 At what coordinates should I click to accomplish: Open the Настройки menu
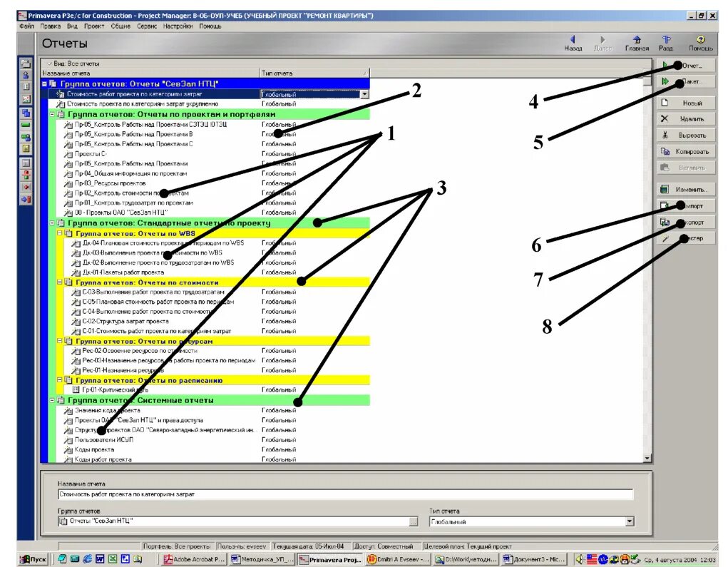pyautogui.click(x=178, y=26)
